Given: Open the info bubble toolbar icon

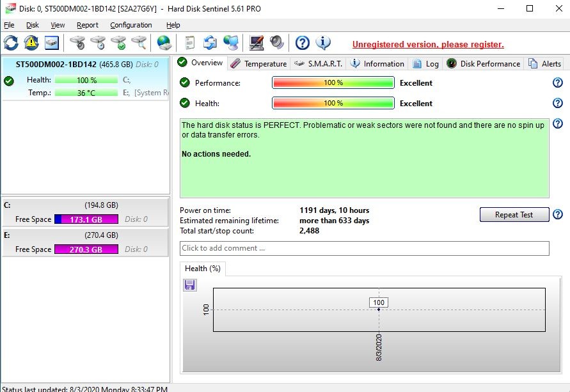Looking at the screenshot, I should pyautogui.click(x=324, y=43).
